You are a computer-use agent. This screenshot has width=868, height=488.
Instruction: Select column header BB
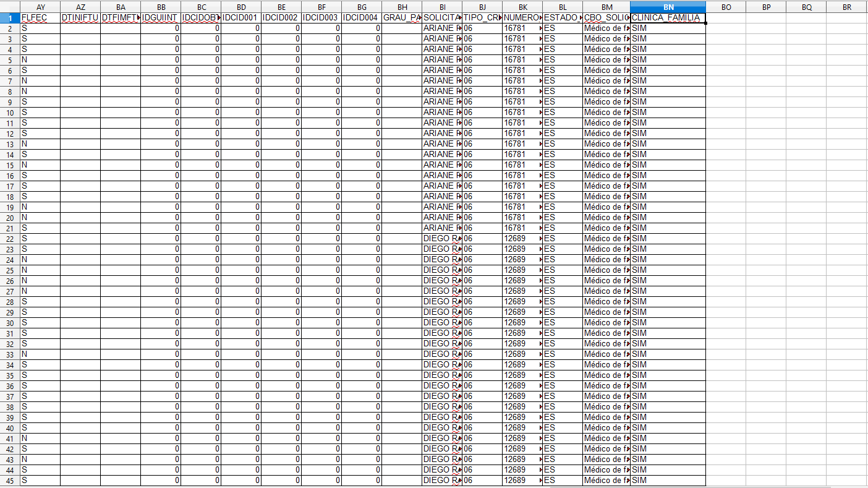pos(161,7)
